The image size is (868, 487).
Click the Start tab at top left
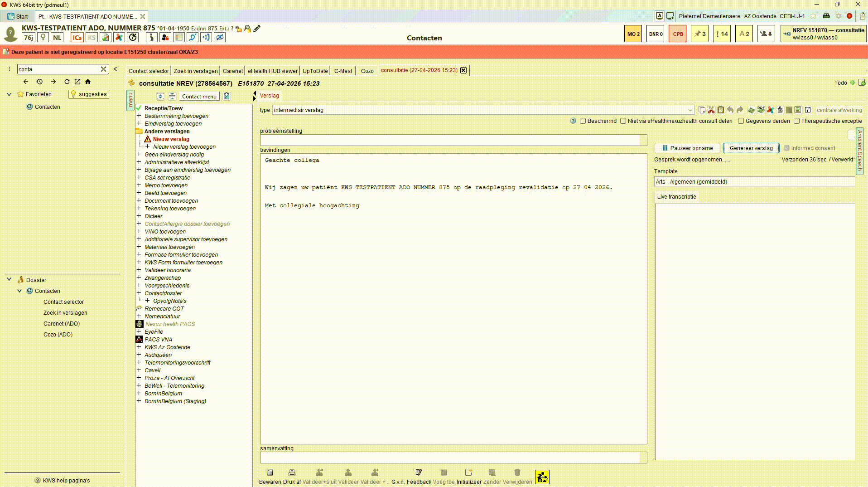pos(18,16)
